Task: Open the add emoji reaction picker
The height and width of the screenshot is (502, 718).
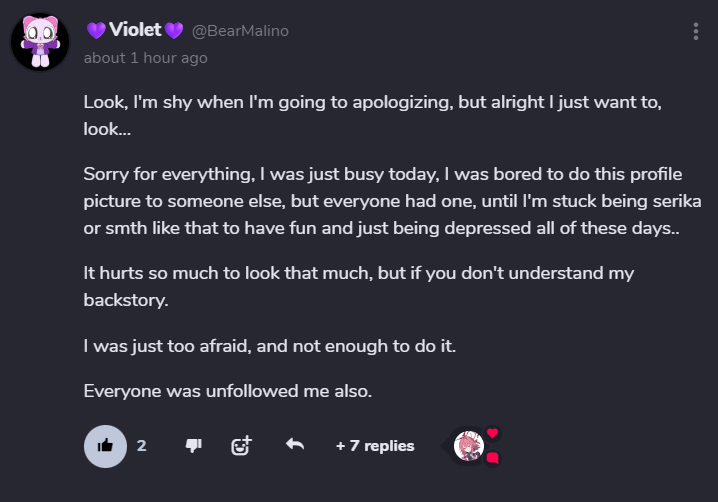Action: [x=242, y=446]
